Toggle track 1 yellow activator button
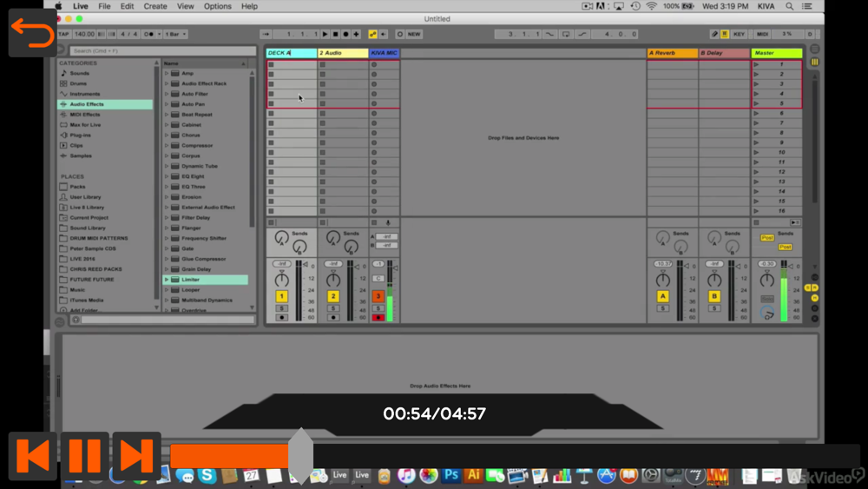 click(x=281, y=296)
